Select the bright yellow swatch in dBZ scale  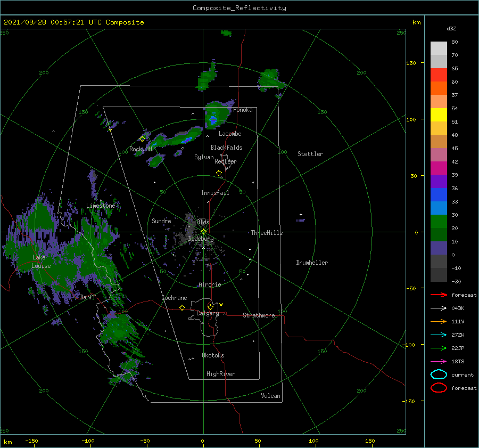tap(439, 115)
